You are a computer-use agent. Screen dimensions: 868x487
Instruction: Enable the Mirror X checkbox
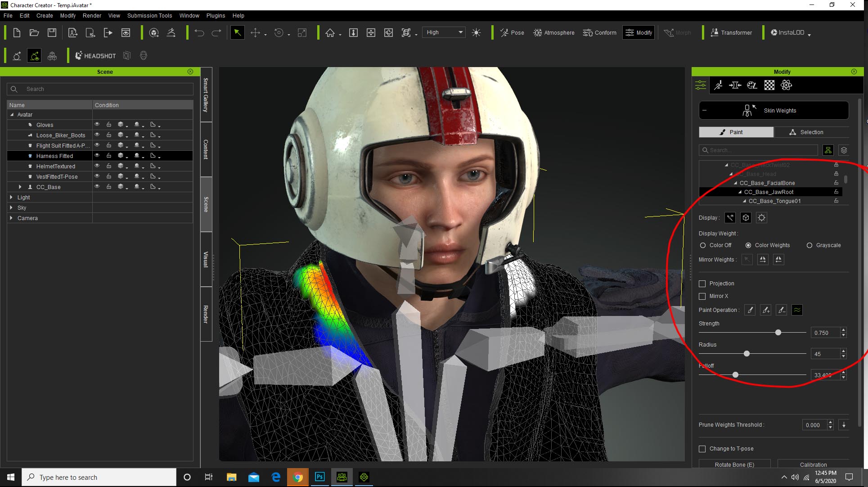tap(702, 296)
